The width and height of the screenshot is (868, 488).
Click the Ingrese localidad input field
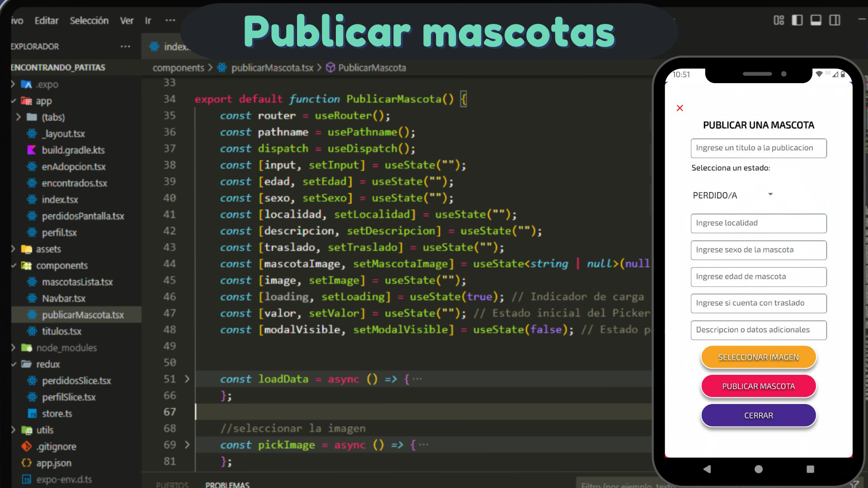pos(759,223)
